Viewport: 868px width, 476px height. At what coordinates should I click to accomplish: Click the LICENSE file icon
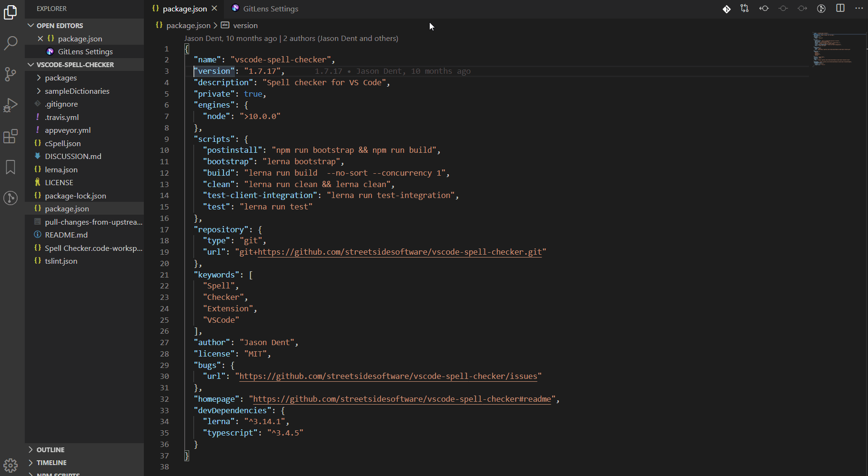click(38, 182)
